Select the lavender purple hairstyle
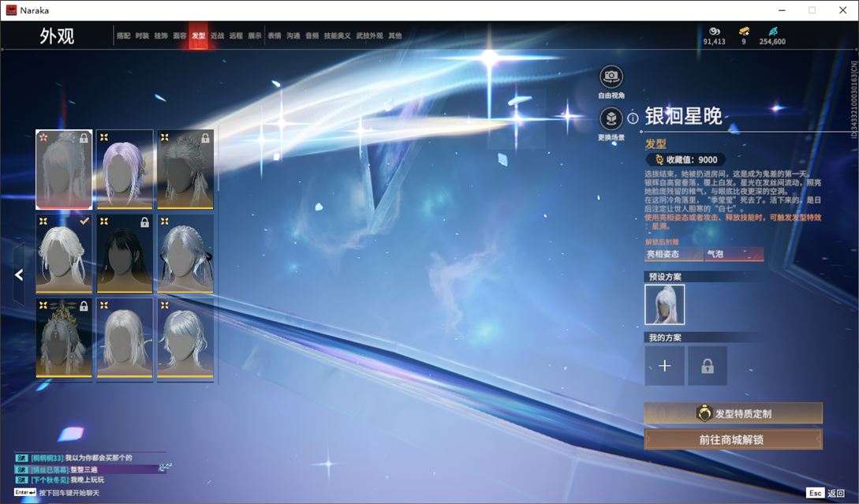The width and height of the screenshot is (859, 504). click(x=125, y=170)
